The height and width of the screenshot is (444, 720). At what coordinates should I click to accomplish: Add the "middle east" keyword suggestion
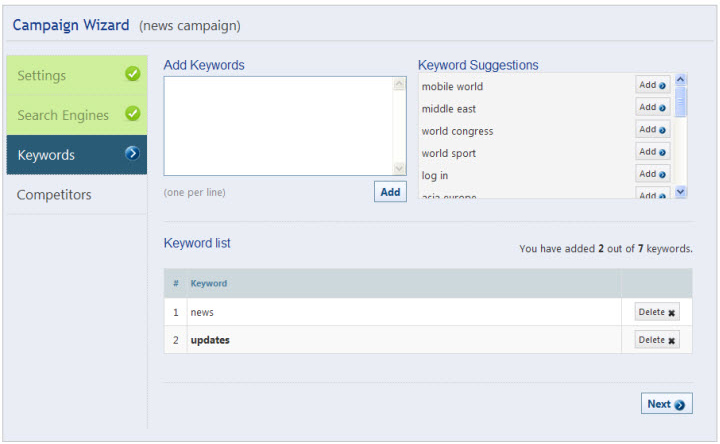(652, 108)
